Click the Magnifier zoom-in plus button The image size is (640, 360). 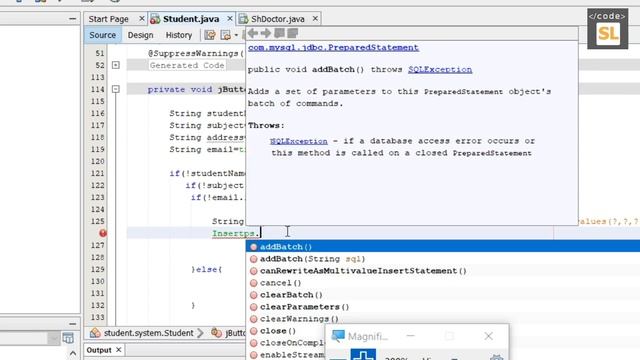click(x=363, y=354)
